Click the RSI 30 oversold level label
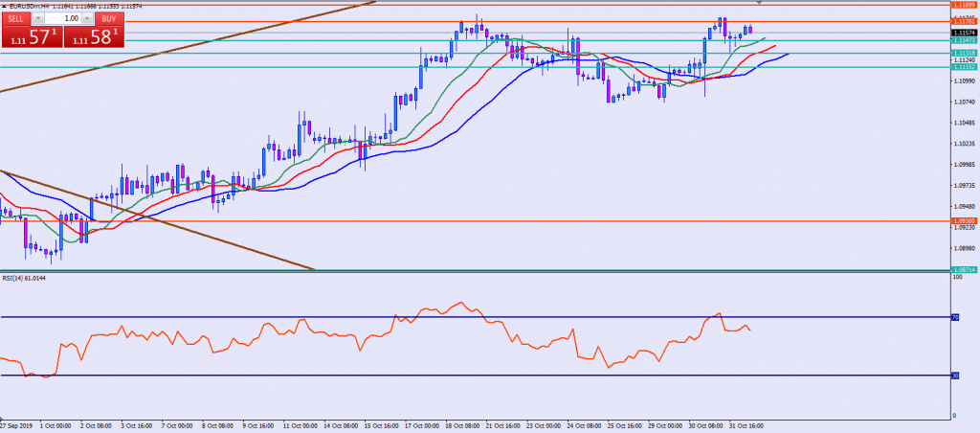This screenshot has width=980, height=433. [x=957, y=376]
